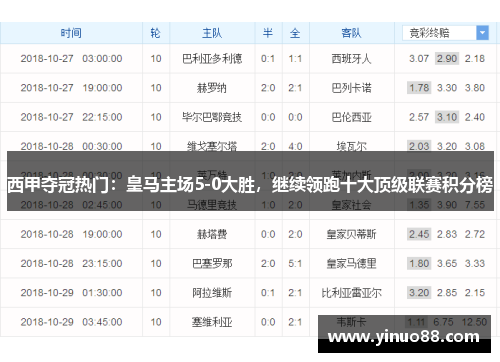Open home team 巴利亚多利德
This screenshot has width=500, height=362.
[x=212, y=59]
